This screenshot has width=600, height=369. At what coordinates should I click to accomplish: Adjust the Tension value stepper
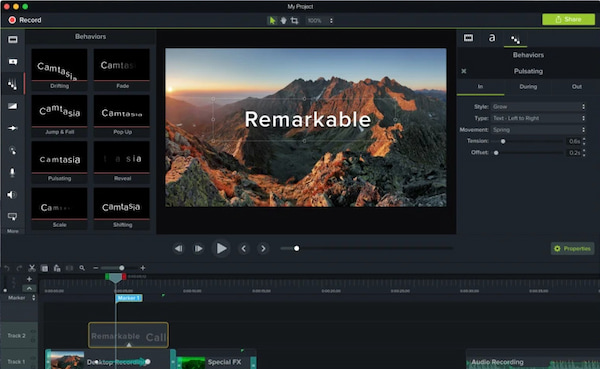point(584,141)
